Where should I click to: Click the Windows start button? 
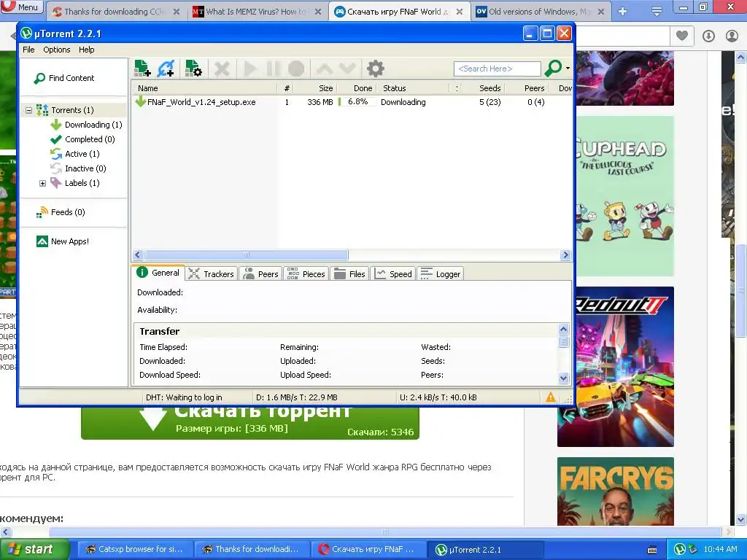coord(35,549)
